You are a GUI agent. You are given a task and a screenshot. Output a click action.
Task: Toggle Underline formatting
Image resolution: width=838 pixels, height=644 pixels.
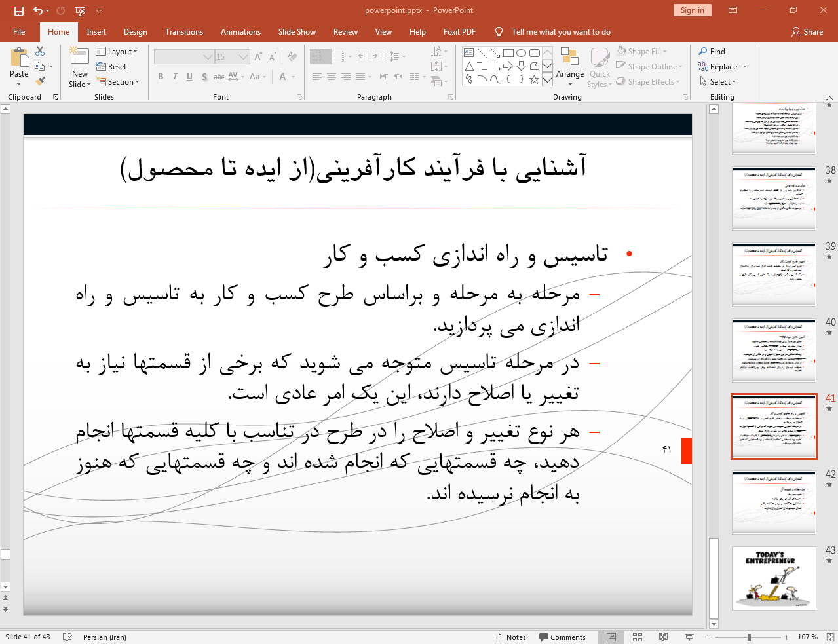pyautogui.click(x=189, y=77)
